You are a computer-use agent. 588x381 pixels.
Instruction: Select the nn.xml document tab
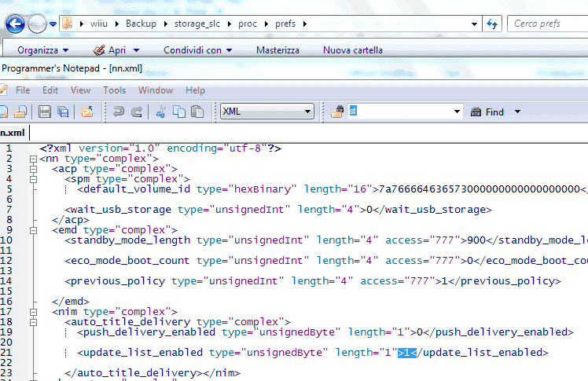click(x=13, y=133)
